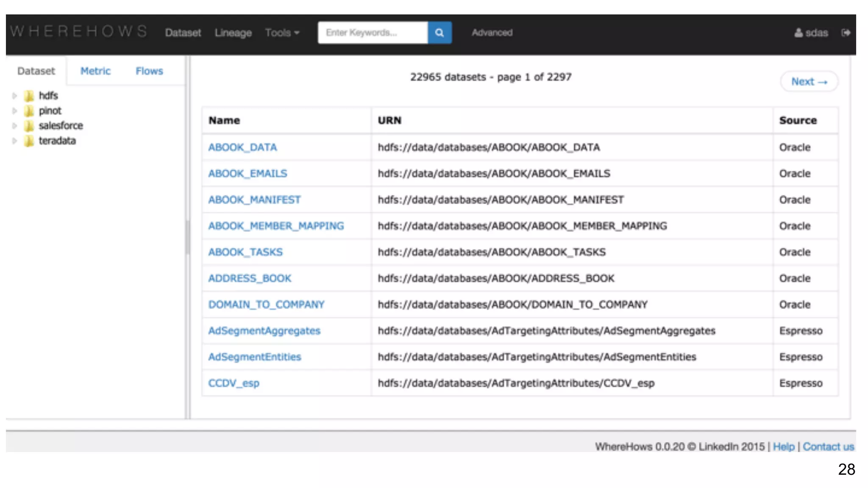The height and width of the screenshot is (488, 868).
Task: Click the sdas user profile icon
Action: point(798,33)
